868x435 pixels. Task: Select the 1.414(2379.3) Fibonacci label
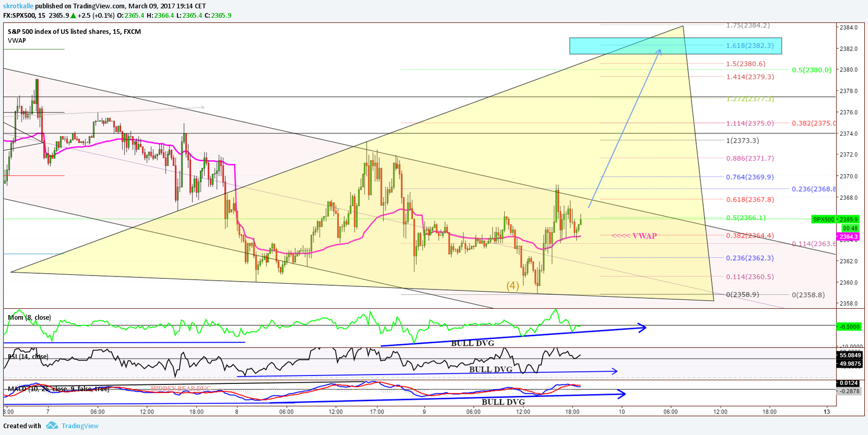coord(750,77)
